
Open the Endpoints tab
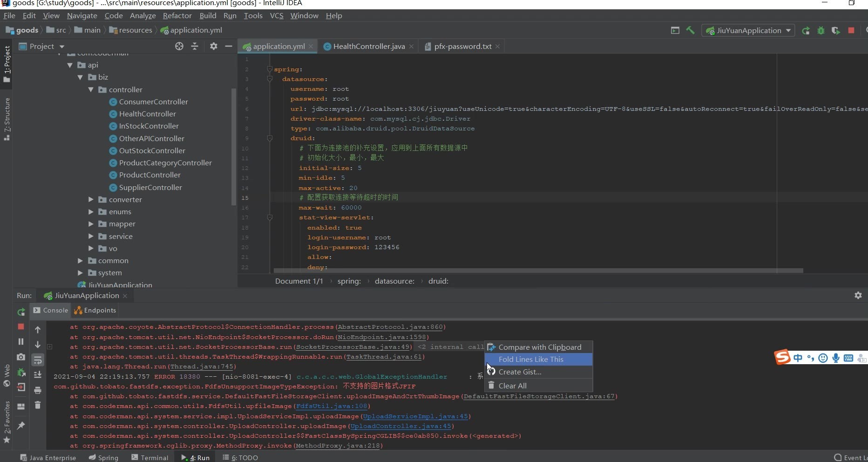(95, 310)
